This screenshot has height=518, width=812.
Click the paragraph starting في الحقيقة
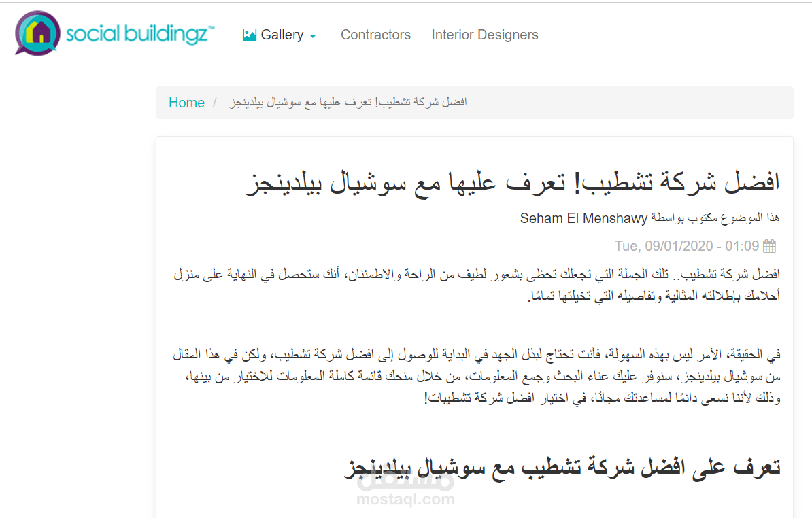coord(477,376)
